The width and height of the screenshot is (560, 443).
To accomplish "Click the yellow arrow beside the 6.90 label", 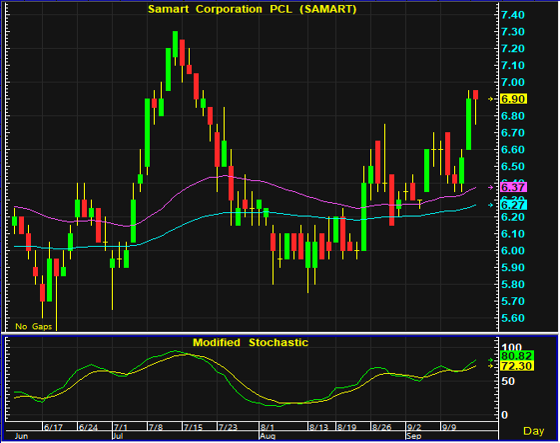I will (491, 99).
